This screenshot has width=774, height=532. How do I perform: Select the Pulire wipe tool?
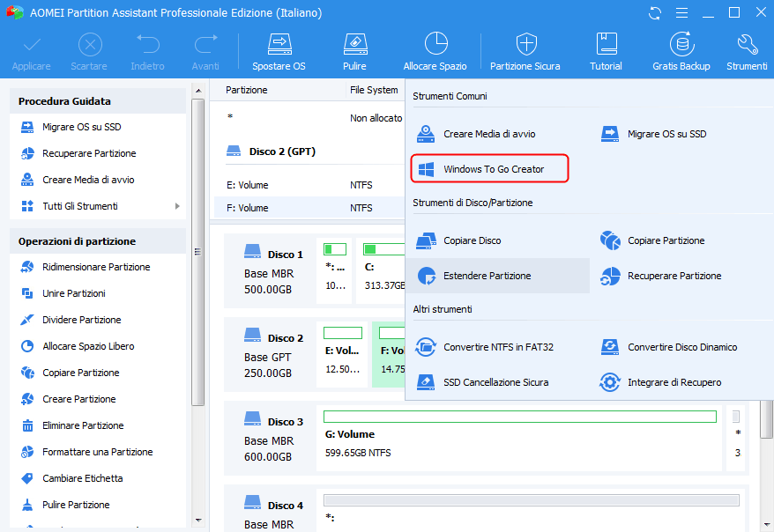(355, 52)
